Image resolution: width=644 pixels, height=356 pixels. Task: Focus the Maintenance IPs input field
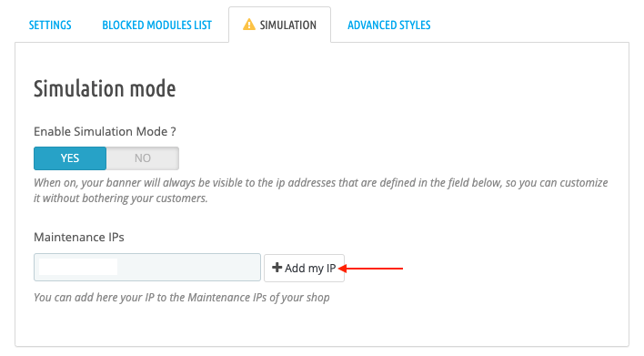147,267
